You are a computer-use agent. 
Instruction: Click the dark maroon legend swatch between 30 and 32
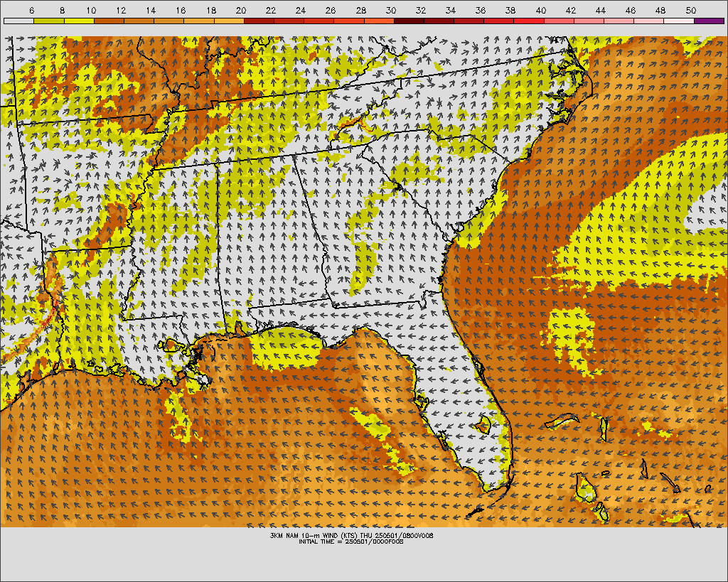[x=409, y=21]
